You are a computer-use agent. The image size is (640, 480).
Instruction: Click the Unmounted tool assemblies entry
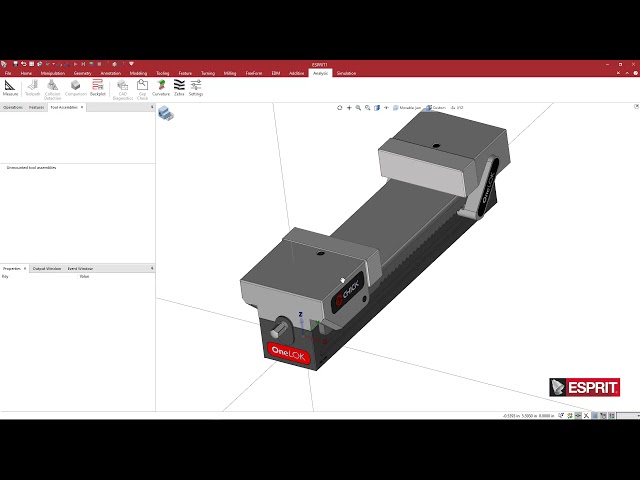31,168
